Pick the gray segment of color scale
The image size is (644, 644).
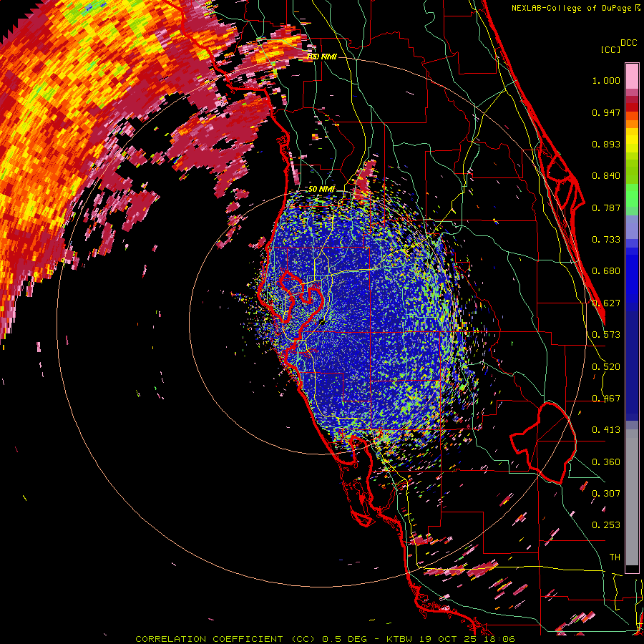pyautogui.click(x=632, y=497)
